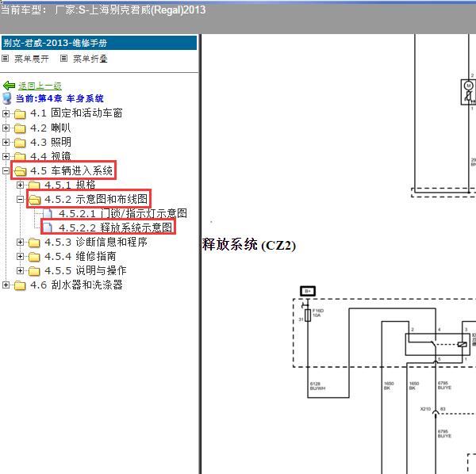The image size is (476, 474).
Task: Click the folder icon for 4.5.5 说明与操作
Action: pos(34,271)
